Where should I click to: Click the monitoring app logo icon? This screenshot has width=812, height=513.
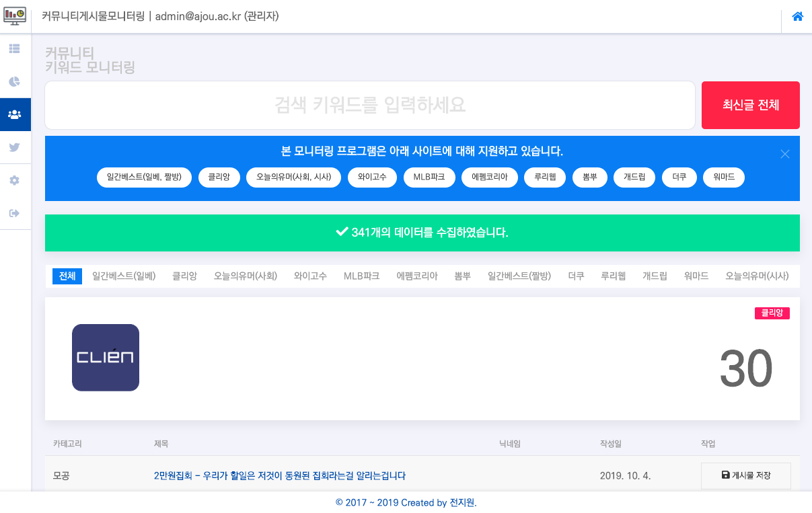tap(15, 15)
